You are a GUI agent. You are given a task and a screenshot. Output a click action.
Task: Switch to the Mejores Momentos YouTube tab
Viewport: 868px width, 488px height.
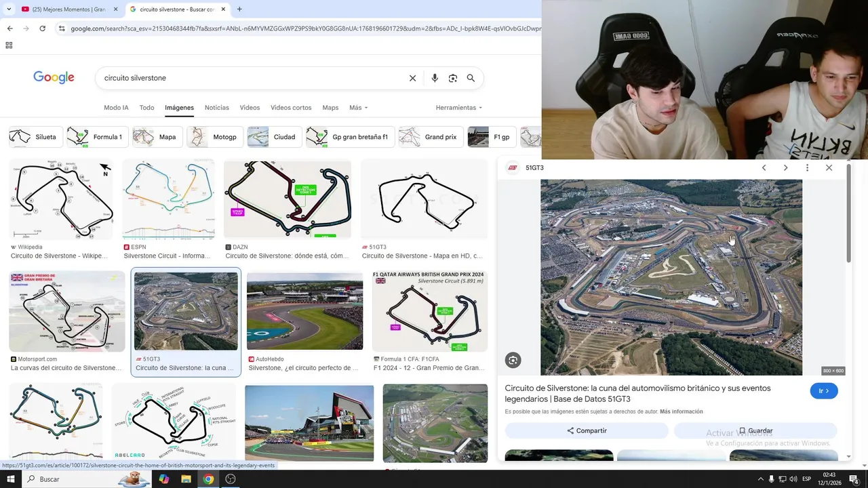(68, 9)
